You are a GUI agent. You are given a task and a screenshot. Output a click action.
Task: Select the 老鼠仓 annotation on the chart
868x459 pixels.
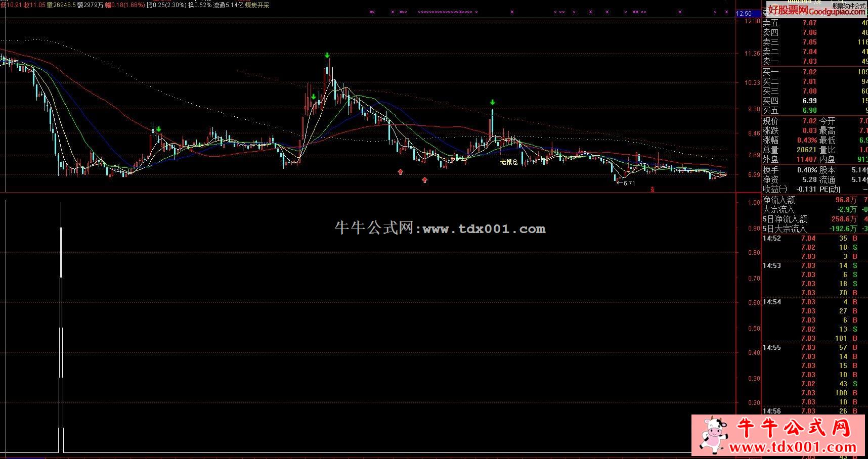coord(509,162)
